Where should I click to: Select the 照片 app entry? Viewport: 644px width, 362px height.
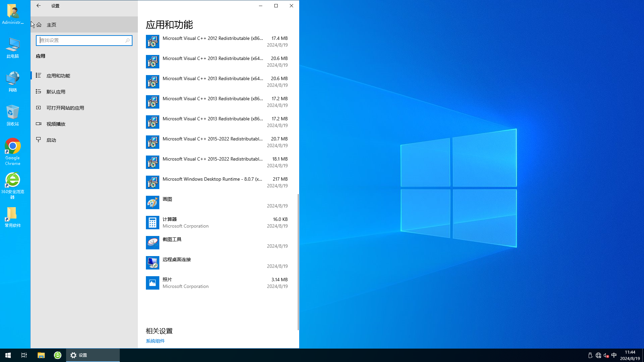(217, 283)
